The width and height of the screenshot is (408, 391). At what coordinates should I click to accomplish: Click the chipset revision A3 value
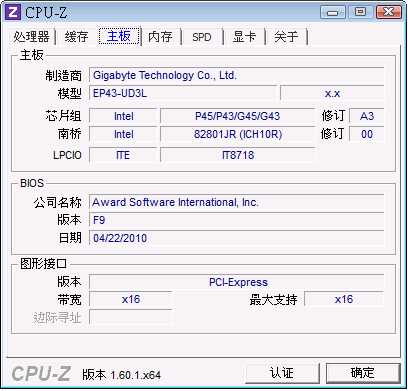[x=367, y=116]
